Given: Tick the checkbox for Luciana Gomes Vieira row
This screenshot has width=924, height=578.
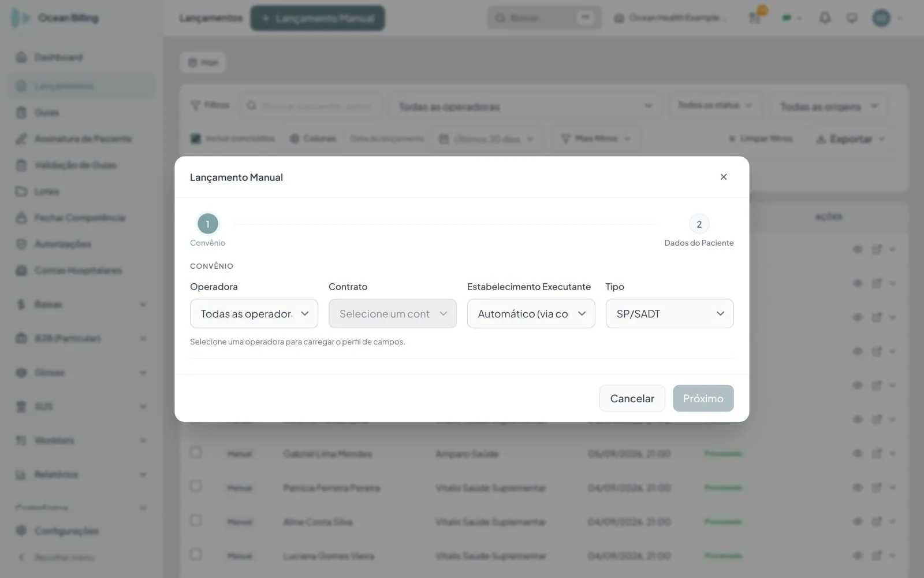Looking at the screenshot, I should (196, 555).
